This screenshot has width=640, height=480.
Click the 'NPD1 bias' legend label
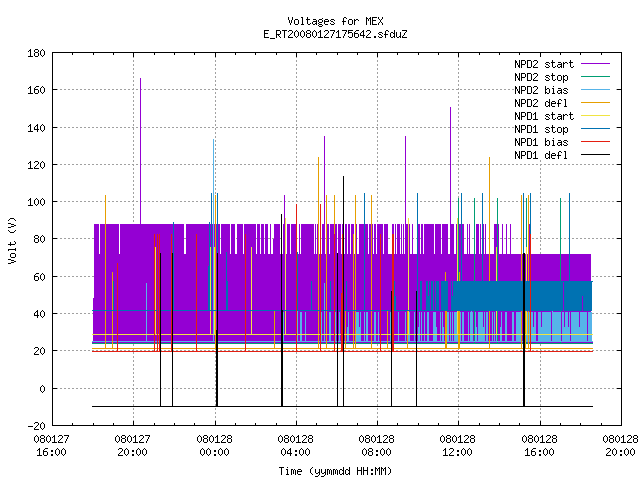pos(541,142)
